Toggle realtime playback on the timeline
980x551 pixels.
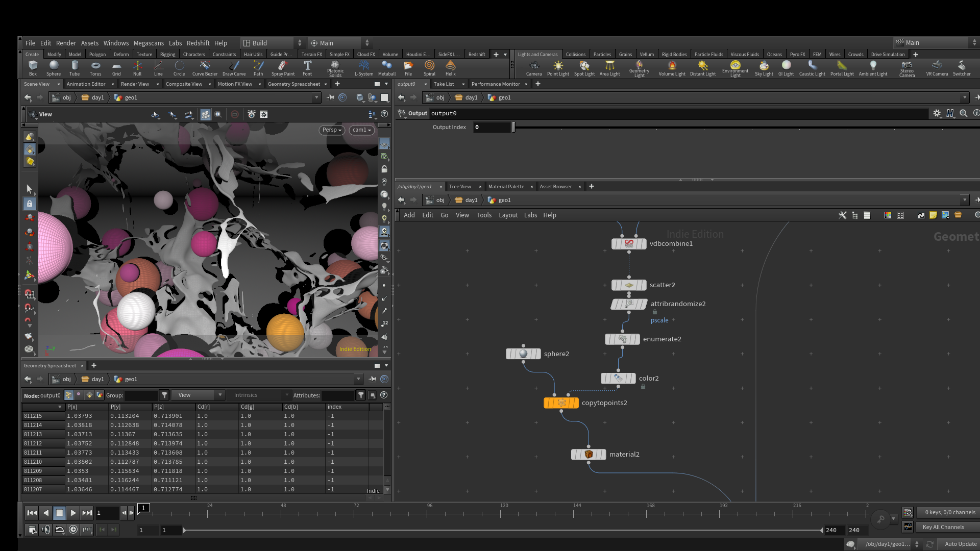73,530
